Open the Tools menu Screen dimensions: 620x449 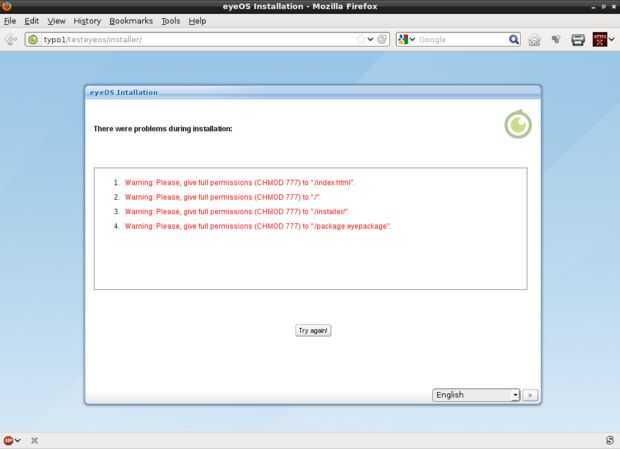[170, 21]
